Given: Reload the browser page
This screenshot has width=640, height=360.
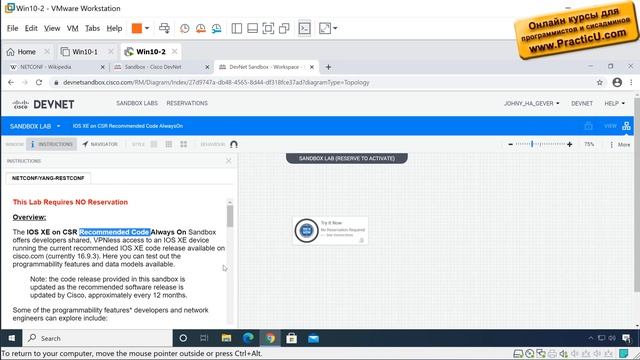Looking at the screenshot, I should (39, 82).
